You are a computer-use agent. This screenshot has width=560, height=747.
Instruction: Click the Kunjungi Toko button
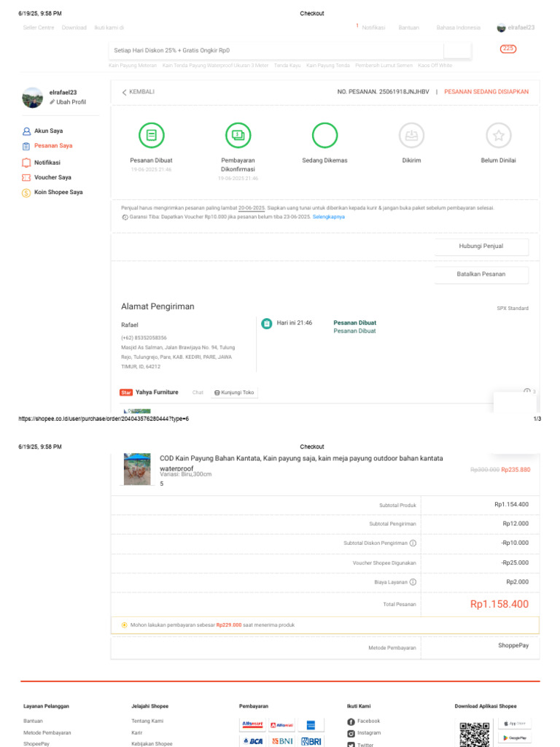click(x=234, y=392)
